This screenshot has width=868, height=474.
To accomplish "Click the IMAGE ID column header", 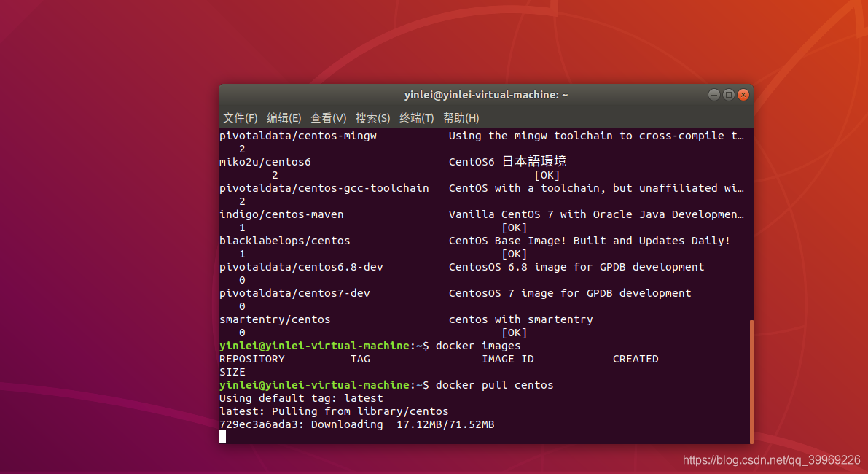I will [x=508, y=359].
